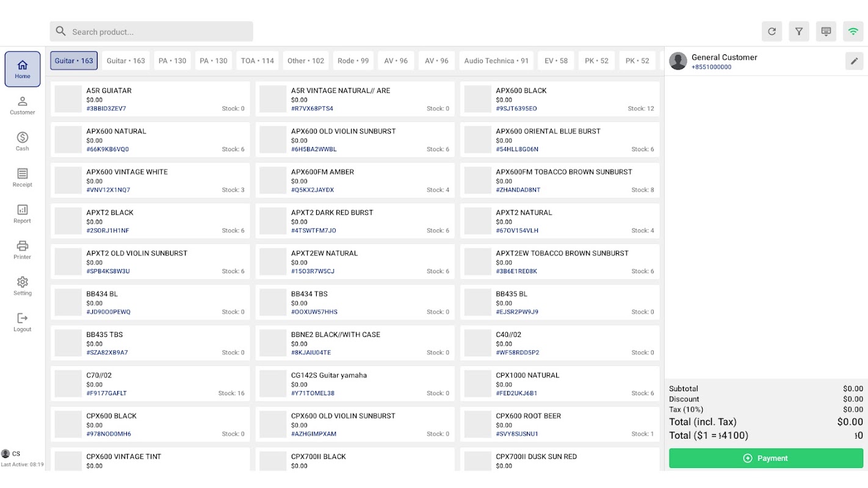The width and height of the screenshot is (868, 488).
Task: Click the Total (incl. Tax) label
Action: click(703, 422)
